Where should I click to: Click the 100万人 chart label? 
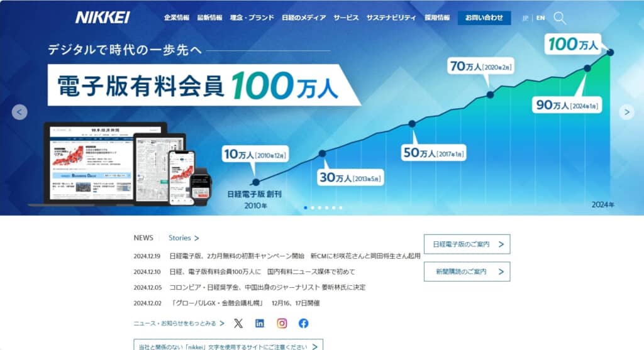[574, 44]
